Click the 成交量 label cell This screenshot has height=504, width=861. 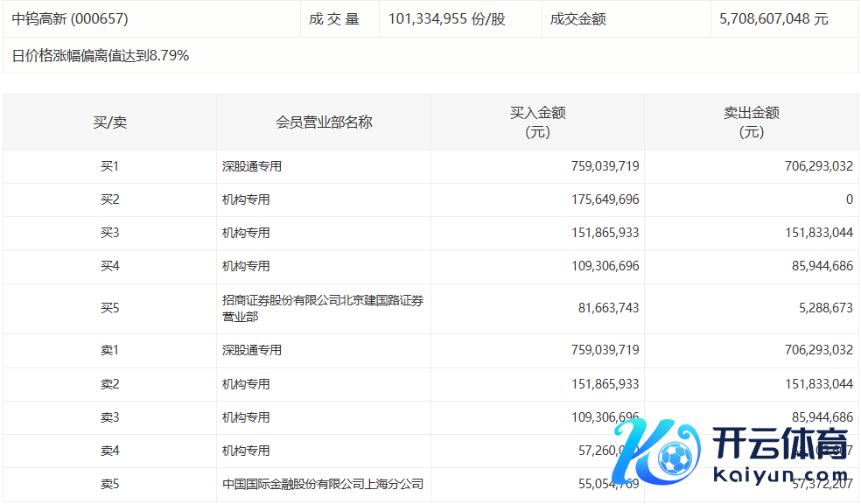click(x=334, y=18)
